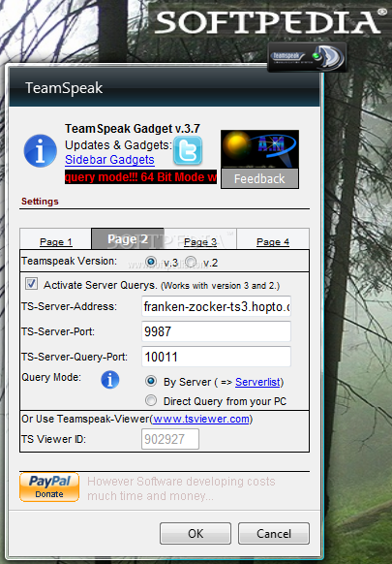The image size is (392, 564).
Task: Click the Teamspeak Version label
Action: click(69, 261)
